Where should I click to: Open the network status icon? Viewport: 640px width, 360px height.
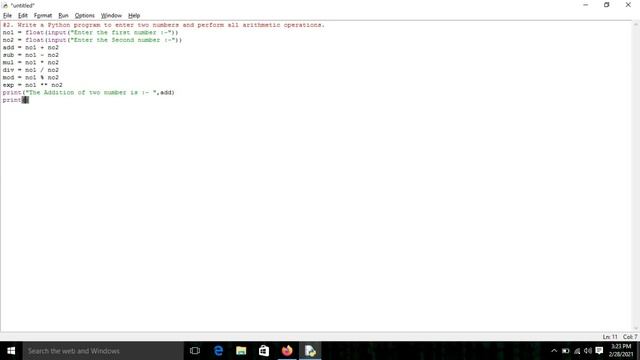[577, 351]
